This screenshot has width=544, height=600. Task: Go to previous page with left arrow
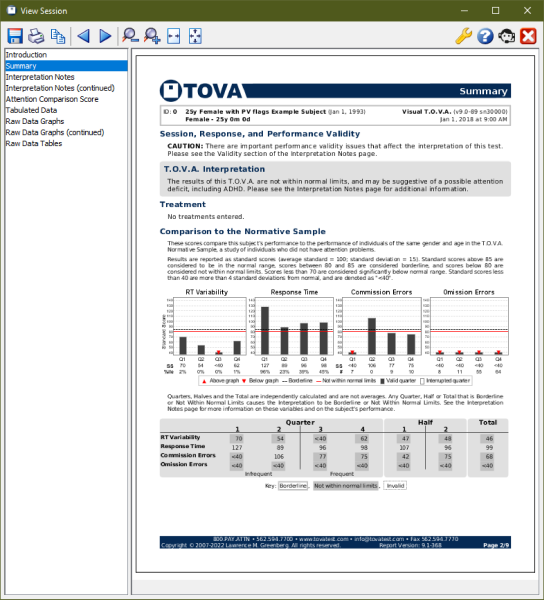click(83, 36)
